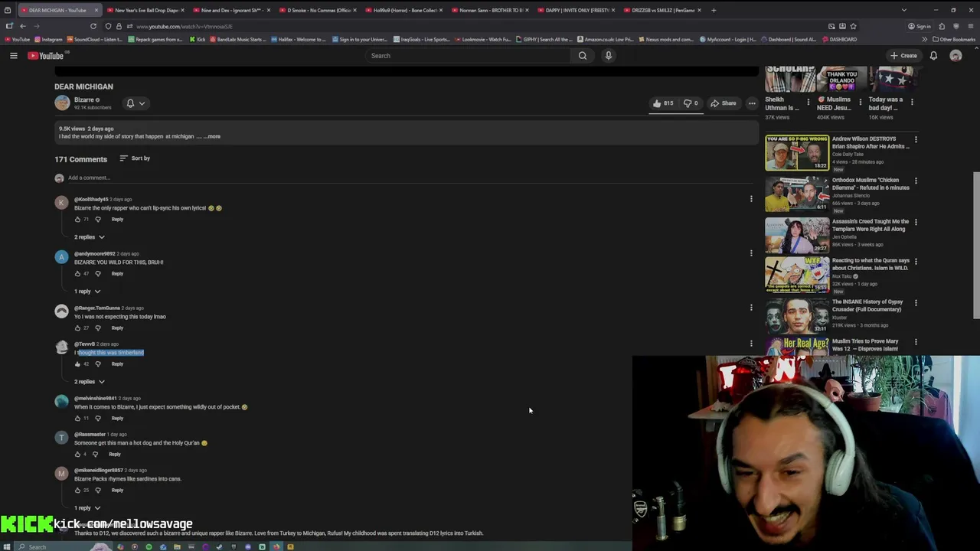The height and width of the screenshot is (551, 980).
Task: Dislike the 'thought this was timberland' comment
Action: (97, 364)
